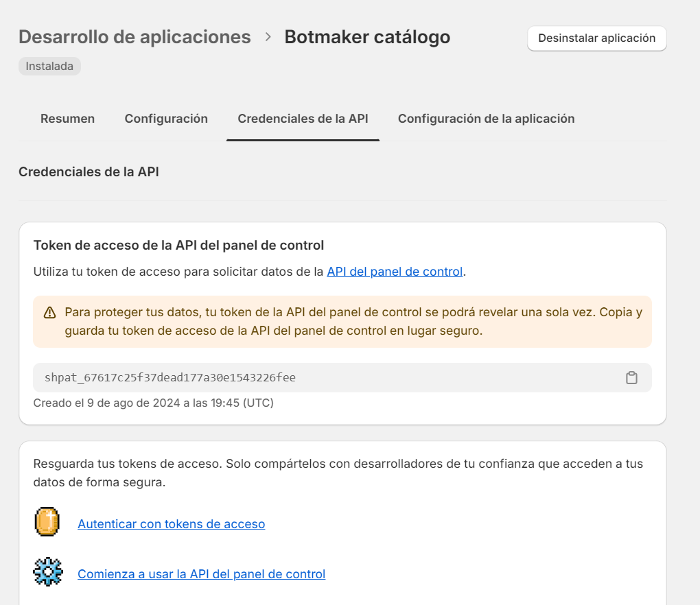Click the Instalada status badge

tap(49, 67)
